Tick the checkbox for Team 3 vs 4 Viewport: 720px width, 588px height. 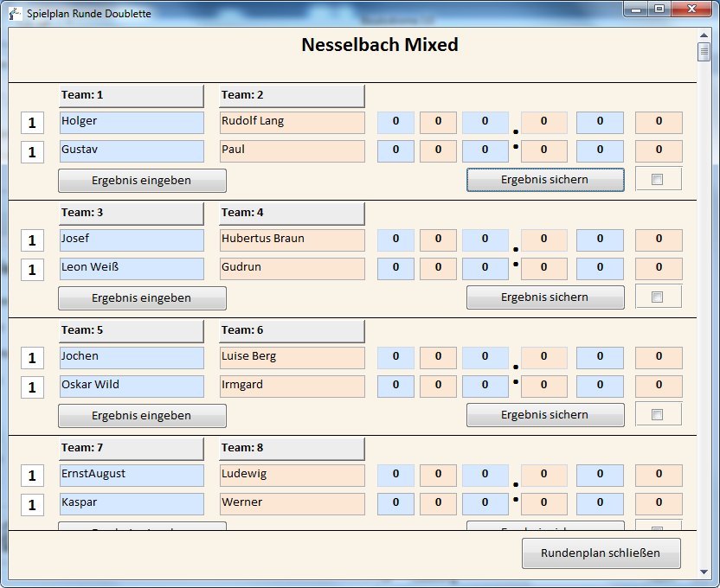[657, 297]
